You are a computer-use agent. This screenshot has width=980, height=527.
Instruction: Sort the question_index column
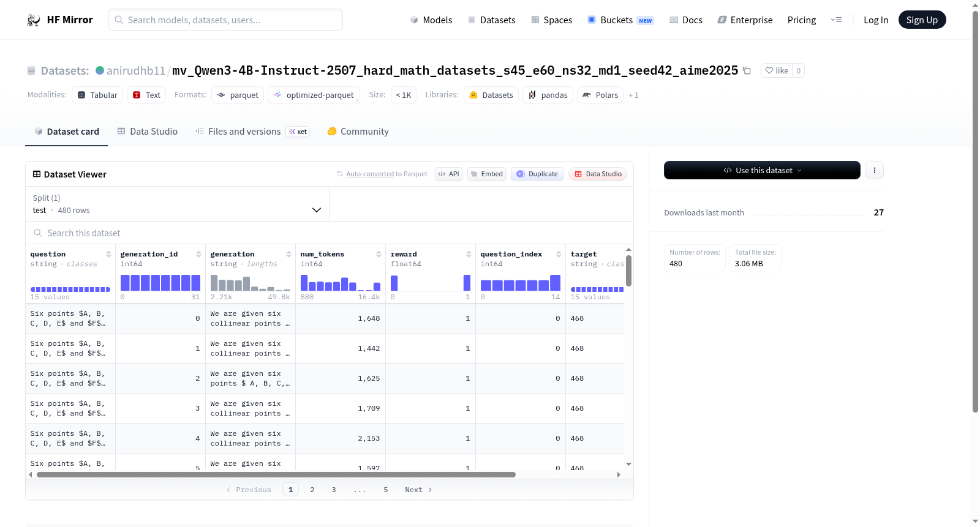[559, 254]
